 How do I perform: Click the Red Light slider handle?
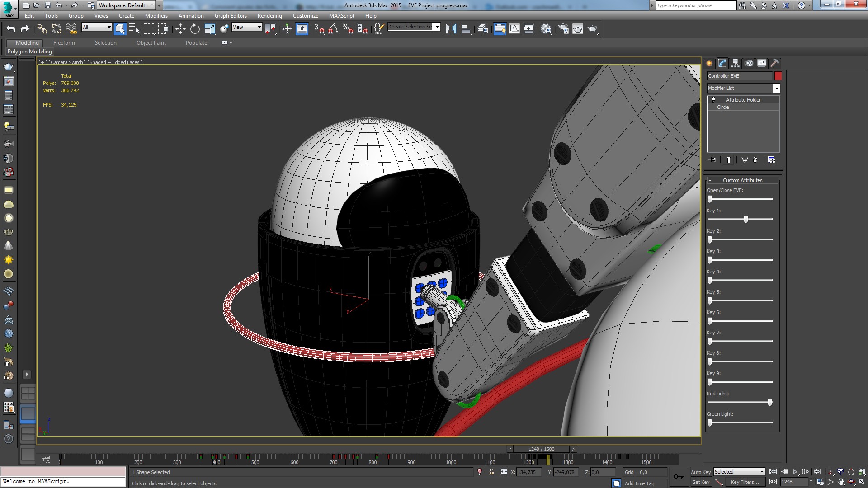tap(770, 402)
